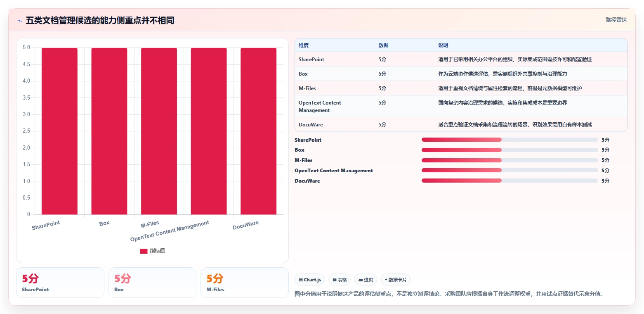
Task: Click DocuWare label in progress list
Action: point(307,181)
